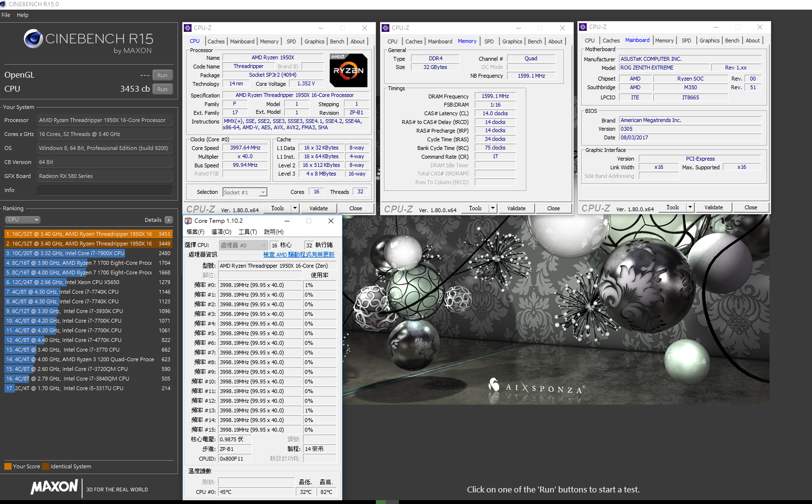The image size is (812, 504).
Task: Switch to Bench tab in first CPU-Z window
Action: click(x=337, y=41)
